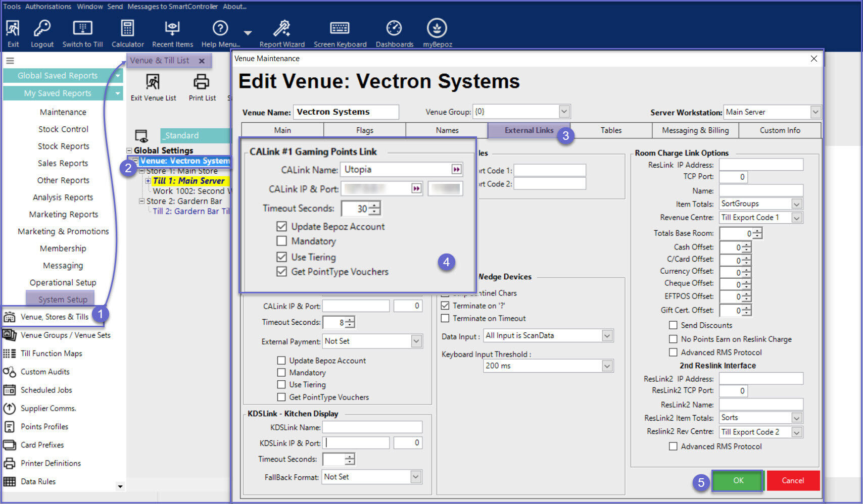Click the Exit toolbar icon

click(13, 28)
